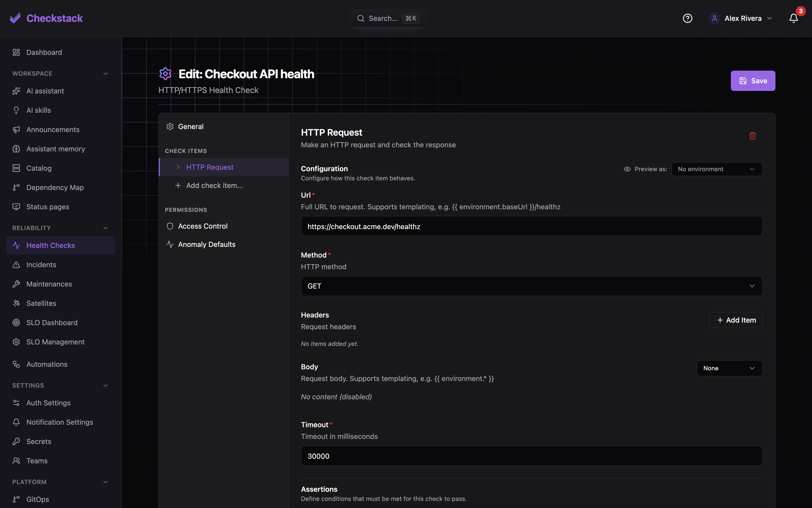Click the SLO Management gear icon
Image resolution: width=812 pixels, height=508 pixels.
16,342
